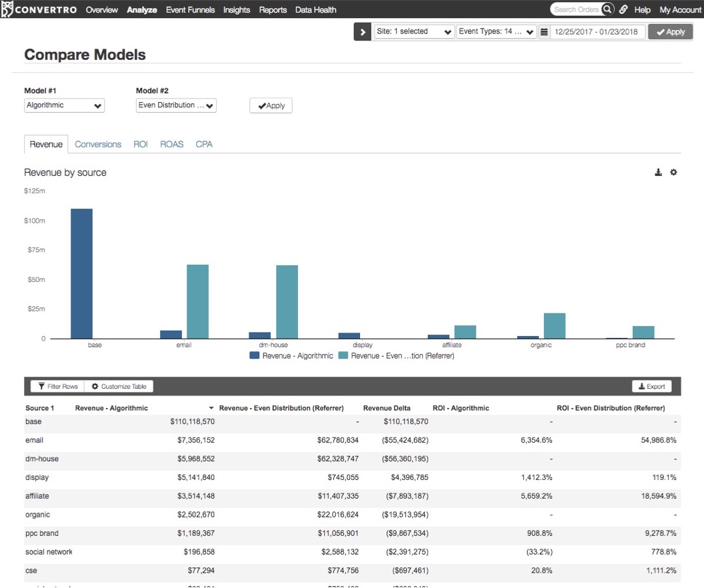The width and height of the screenshot is (704, 588).
Task: Switch to the ROAS tab
Action: [171, 144]
